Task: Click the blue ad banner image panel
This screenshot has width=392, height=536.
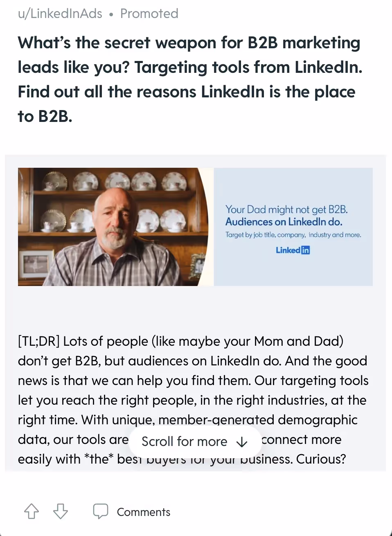Action: [x=293, y=226]
